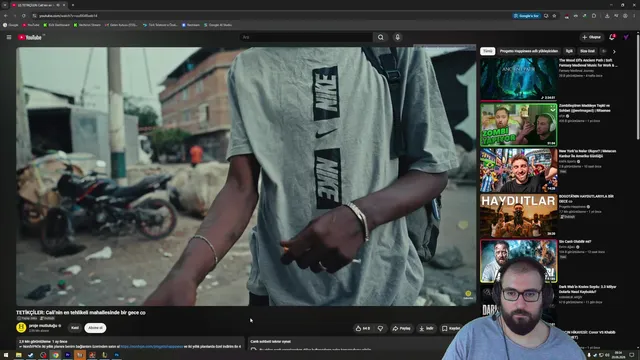Dislike the video with thumbs down
Viewport: 640px width, 360px height.
pos(380,328)
